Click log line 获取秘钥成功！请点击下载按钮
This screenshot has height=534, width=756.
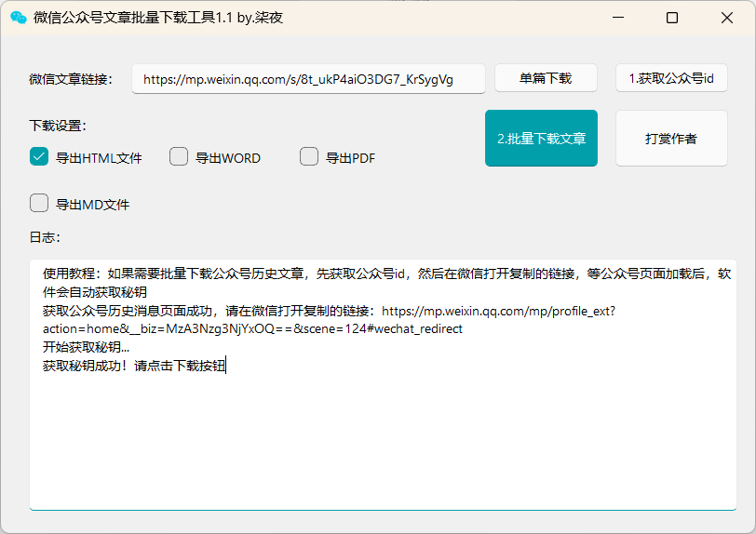(x=134, y=366)
